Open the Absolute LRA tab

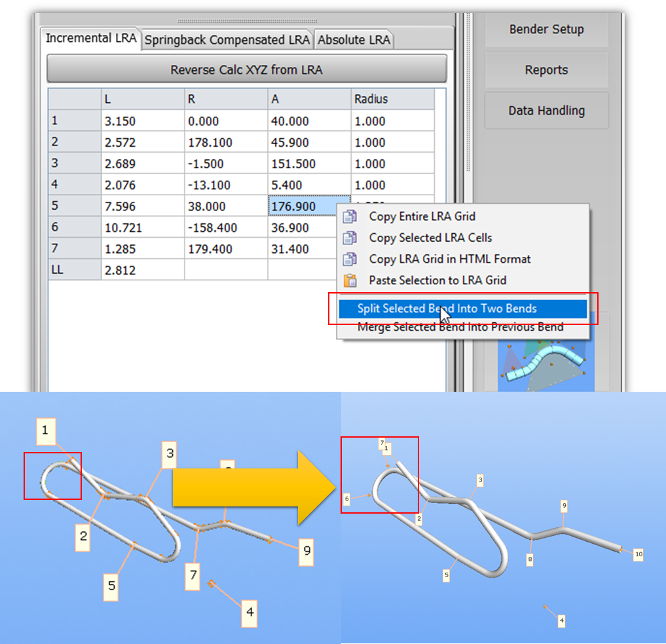(x=354, y=40)
